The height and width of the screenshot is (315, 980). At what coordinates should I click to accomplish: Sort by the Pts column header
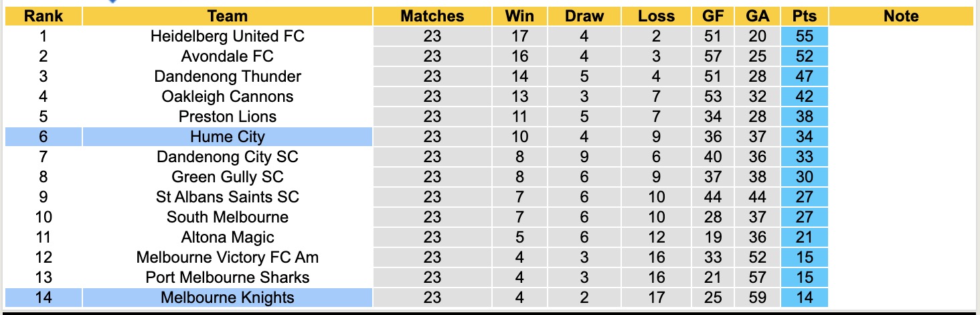click(804, 16)
